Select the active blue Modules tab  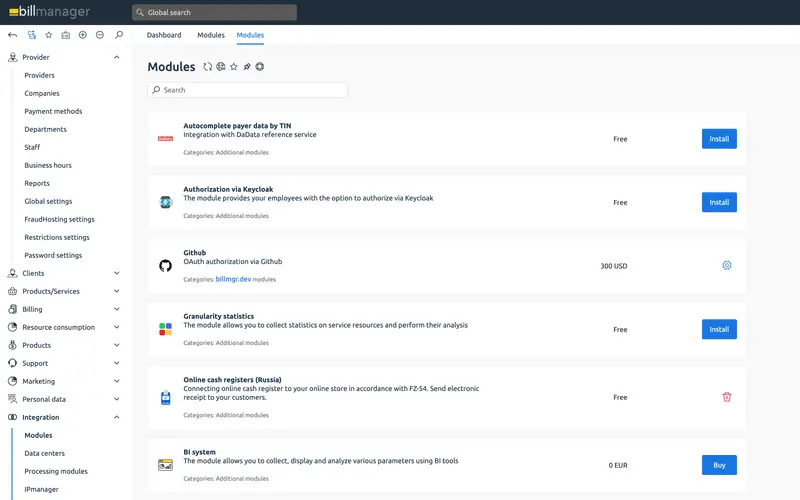pos(250,35)
